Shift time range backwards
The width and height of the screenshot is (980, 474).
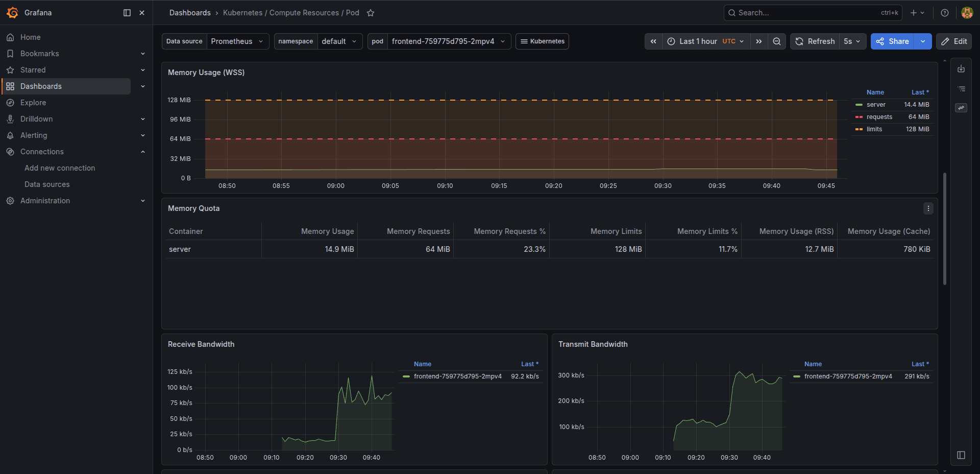[653, 41]
